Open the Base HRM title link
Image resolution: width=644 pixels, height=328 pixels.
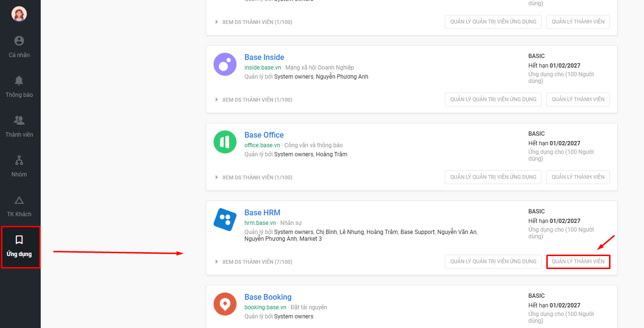click(x=262, y=213)
